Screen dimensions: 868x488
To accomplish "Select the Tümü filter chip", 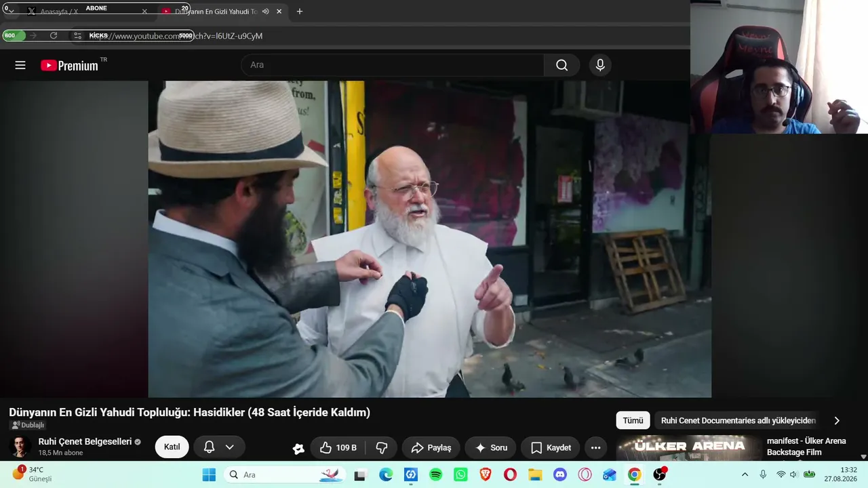I will coord(633,420).
